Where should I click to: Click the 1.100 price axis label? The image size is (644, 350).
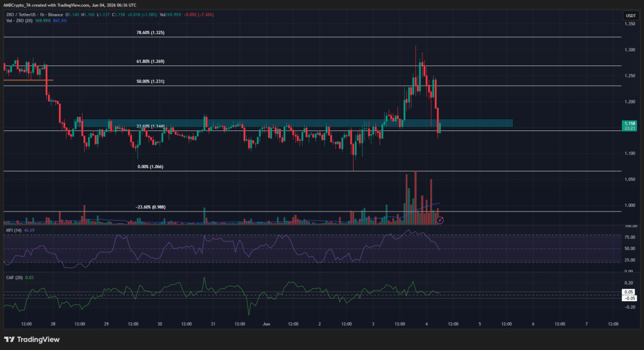[x=629, y=154]
